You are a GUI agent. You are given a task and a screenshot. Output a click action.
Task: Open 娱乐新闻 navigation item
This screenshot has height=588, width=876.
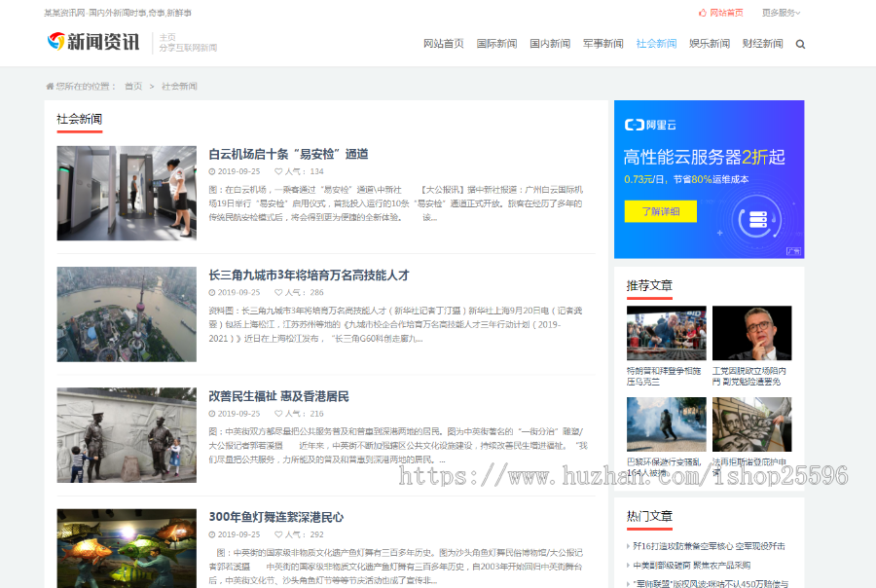click(709, 44)
